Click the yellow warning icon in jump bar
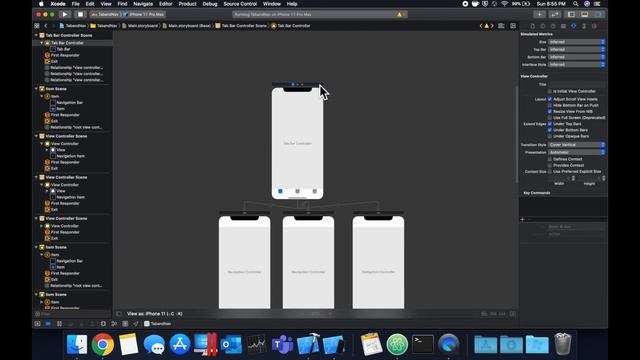This screenshot has height=360, width=640. click(486, 26)
